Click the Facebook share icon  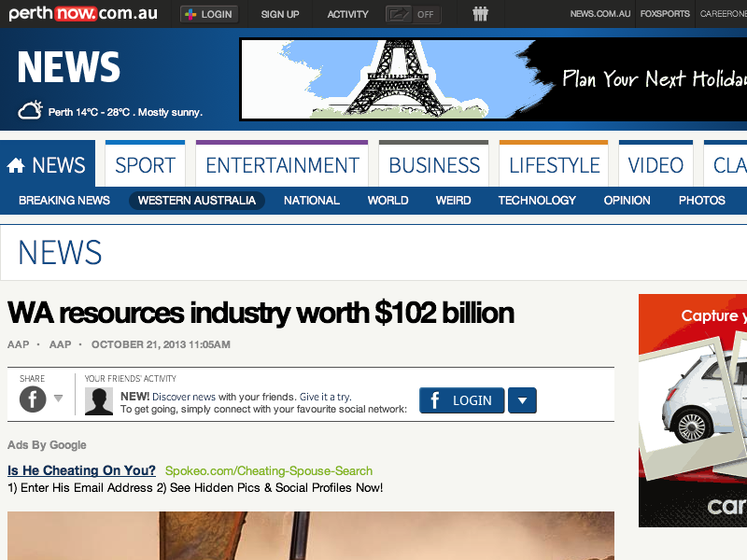(x=33, y=399)
